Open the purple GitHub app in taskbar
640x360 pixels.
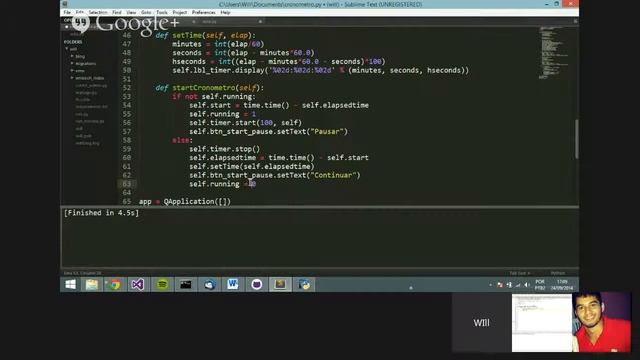click(256, 284)
